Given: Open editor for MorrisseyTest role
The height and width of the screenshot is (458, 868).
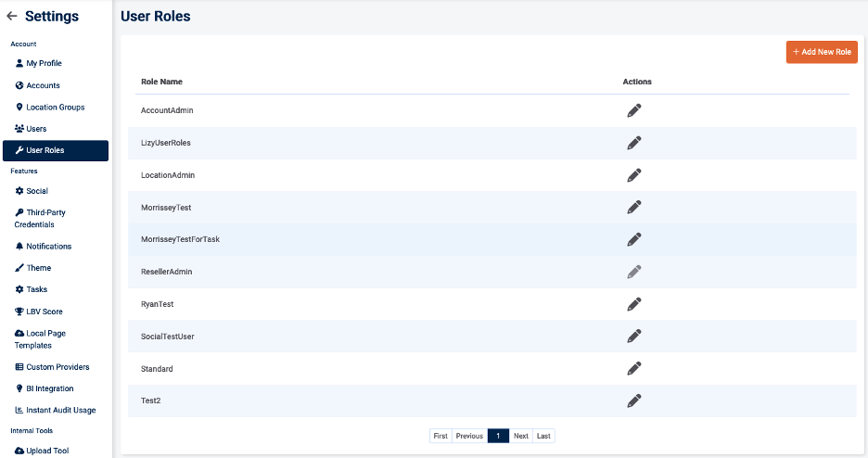Looking at the screenshot, I should click(x=633, y=208).
